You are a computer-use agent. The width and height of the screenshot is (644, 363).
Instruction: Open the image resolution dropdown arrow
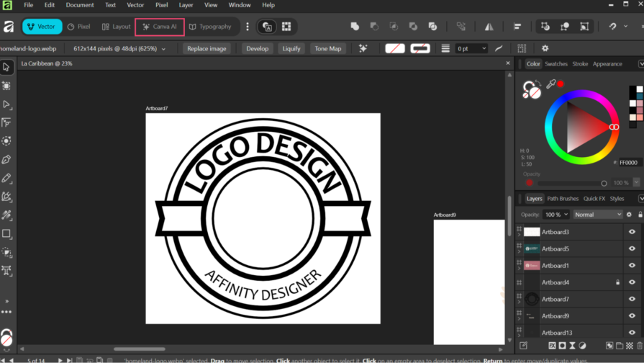tap(163, 49)
